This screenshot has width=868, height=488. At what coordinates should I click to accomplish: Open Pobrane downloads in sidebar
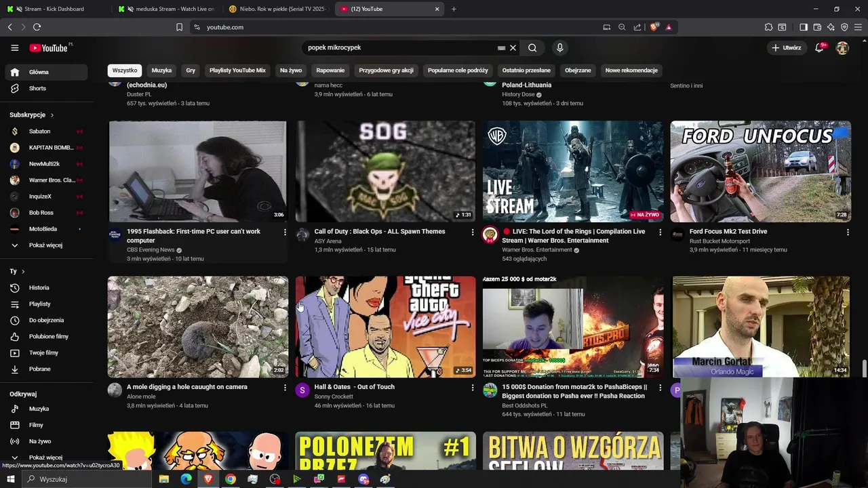(x=46, y=369)
